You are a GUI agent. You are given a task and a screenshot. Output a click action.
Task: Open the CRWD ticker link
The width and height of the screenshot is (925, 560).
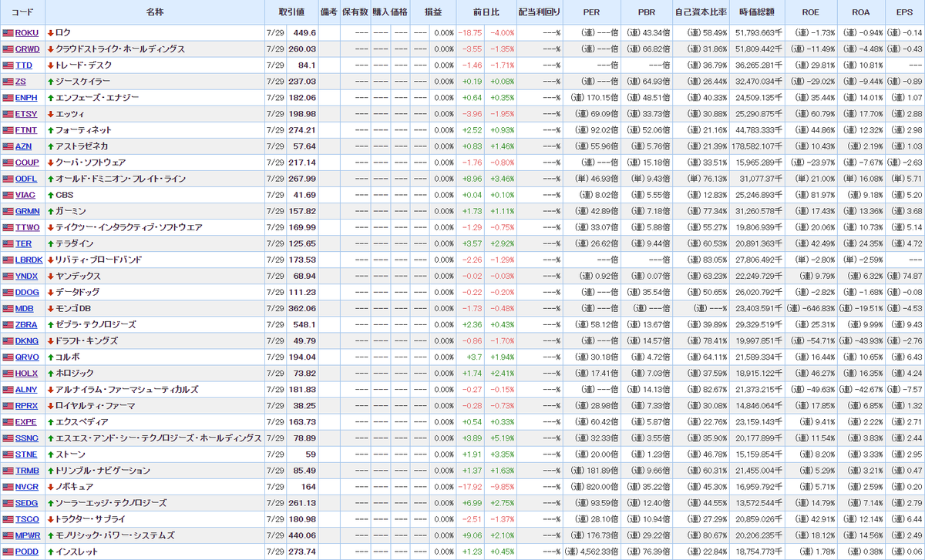(x=27, y=49)
